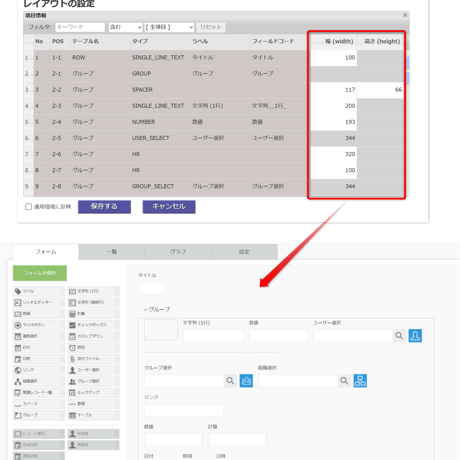Image resolution: width=460 pixels, height=460 pixels.
Task: Select the 文字列 (複数行) field in the palette
Action: (93, 302)
